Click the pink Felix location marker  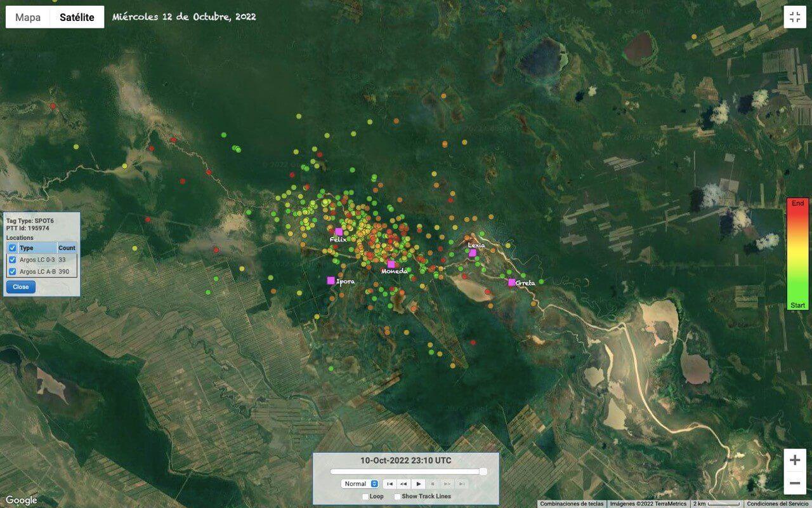pos(339,232)
